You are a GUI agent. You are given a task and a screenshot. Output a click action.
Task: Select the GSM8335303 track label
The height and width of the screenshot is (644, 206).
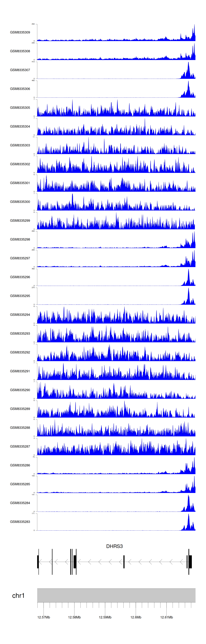(20, 145)
